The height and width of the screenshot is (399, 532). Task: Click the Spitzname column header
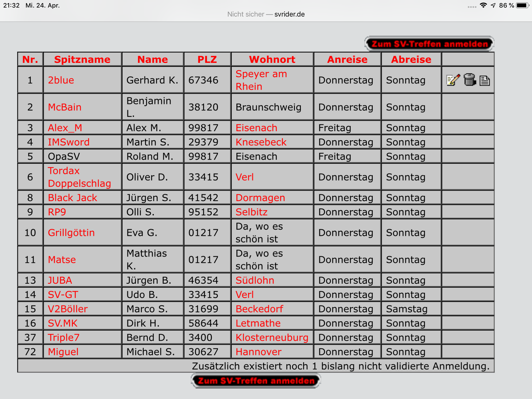82,59
